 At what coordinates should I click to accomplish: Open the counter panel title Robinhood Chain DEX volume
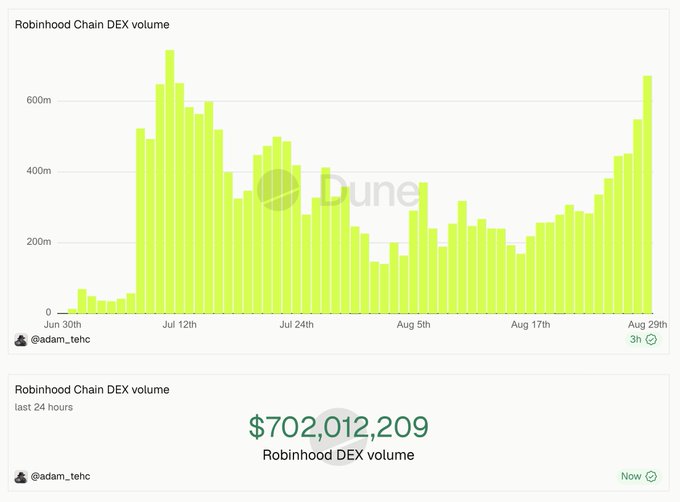92,390
